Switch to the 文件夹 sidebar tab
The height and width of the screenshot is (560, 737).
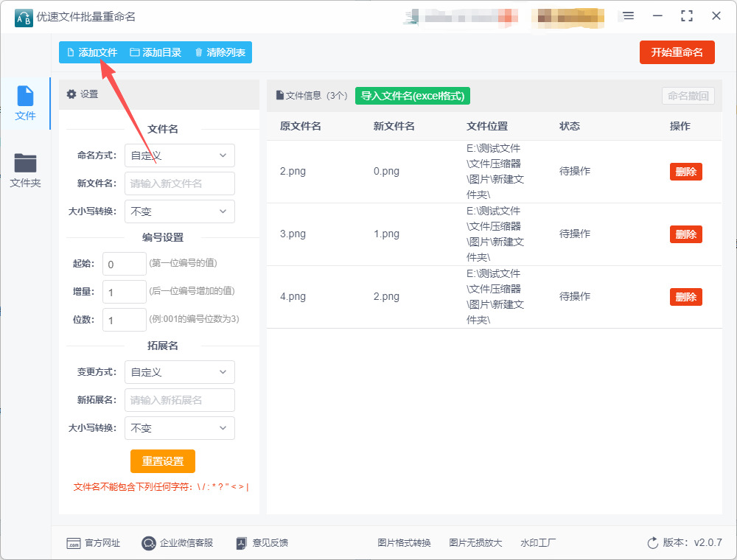(x=25, y=170)
